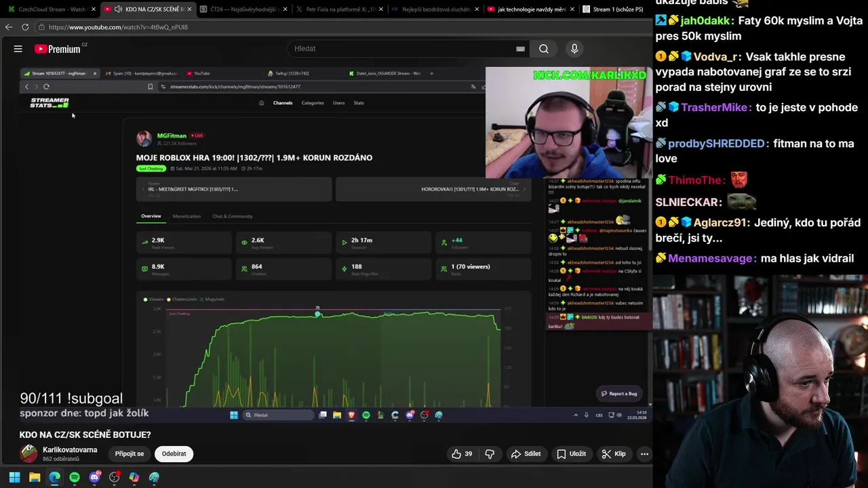Close the Nejlepší bezdrátová sluchátka tab
This screenshot has height=488, width=868.
[x=477, y=9]
